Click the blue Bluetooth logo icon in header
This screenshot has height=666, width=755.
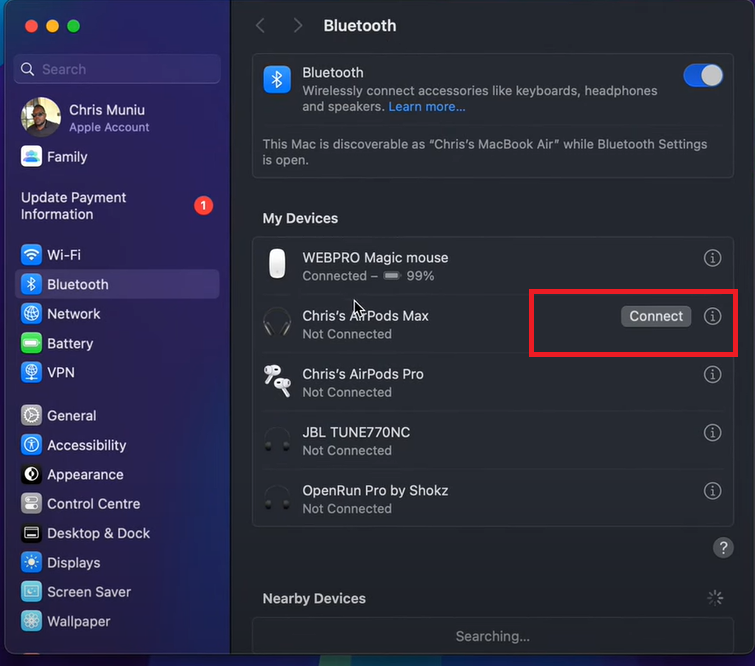[x=277, y=79]
